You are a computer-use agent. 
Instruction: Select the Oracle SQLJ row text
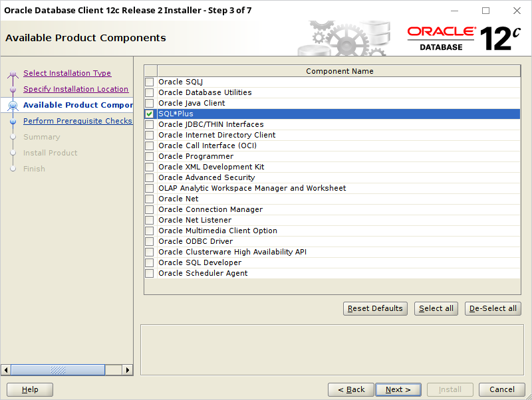pyautogui.click(x=180, y=82)
